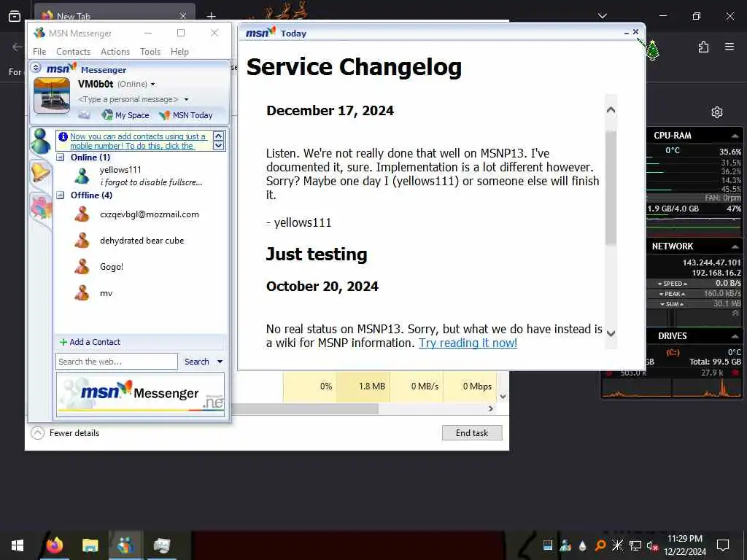Open Firefox from the taskbar
Image resolution: width=747 pixels, height=560 pixels.
tap(54, 545)
